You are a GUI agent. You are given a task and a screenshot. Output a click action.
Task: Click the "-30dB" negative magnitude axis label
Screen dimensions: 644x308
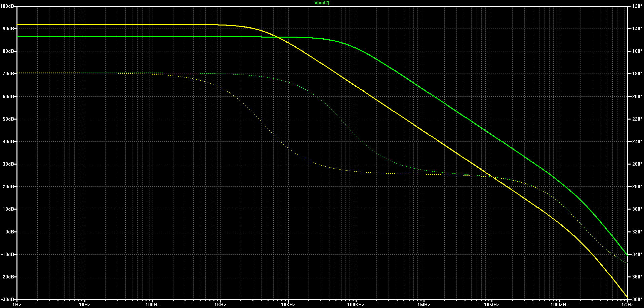coord(7,299)
